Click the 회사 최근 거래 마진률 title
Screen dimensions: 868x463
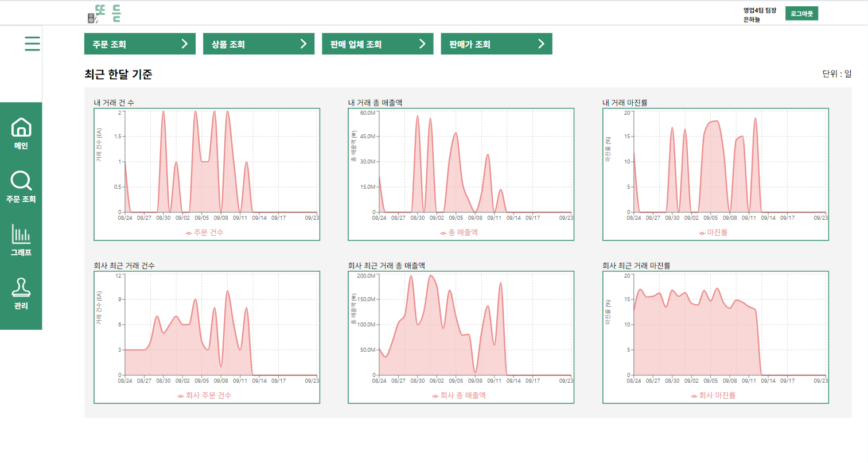[x=636, y=266]
